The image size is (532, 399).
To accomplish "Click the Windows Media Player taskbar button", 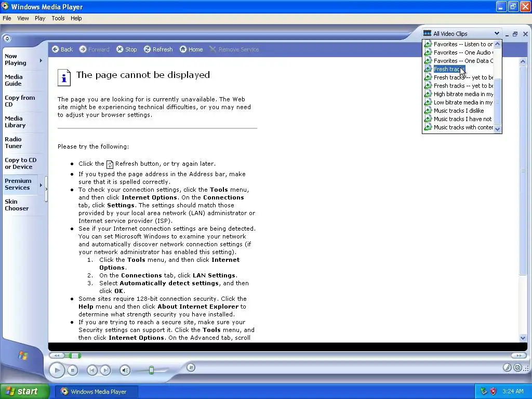I will [x=96, y=392].
